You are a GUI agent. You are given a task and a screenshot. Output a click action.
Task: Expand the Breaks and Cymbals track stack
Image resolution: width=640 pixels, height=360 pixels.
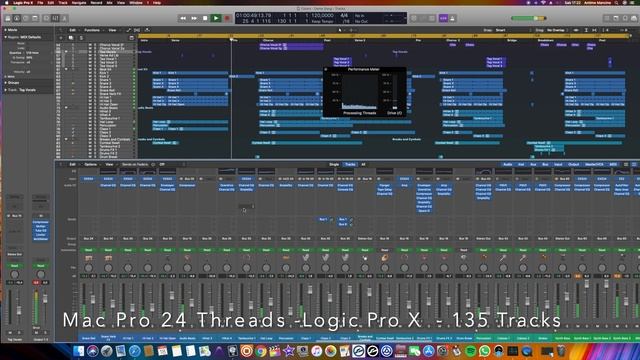click(x=66, y=139)
